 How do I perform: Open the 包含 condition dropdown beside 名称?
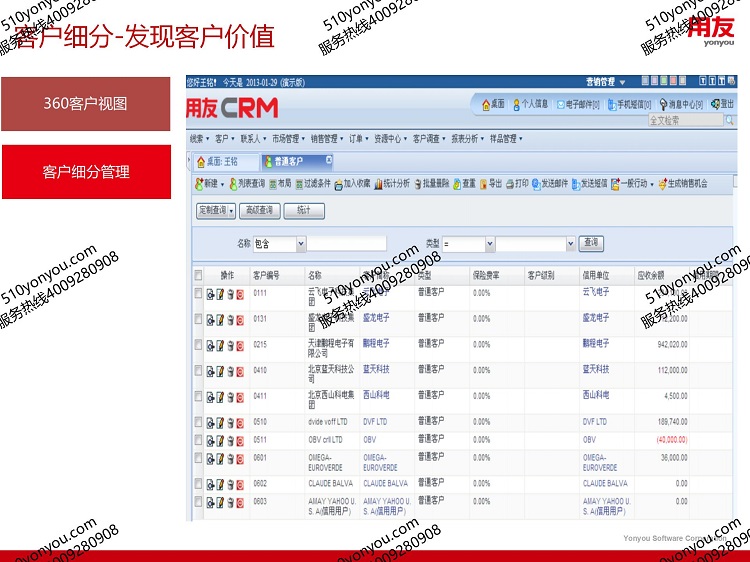coord(276,243)
